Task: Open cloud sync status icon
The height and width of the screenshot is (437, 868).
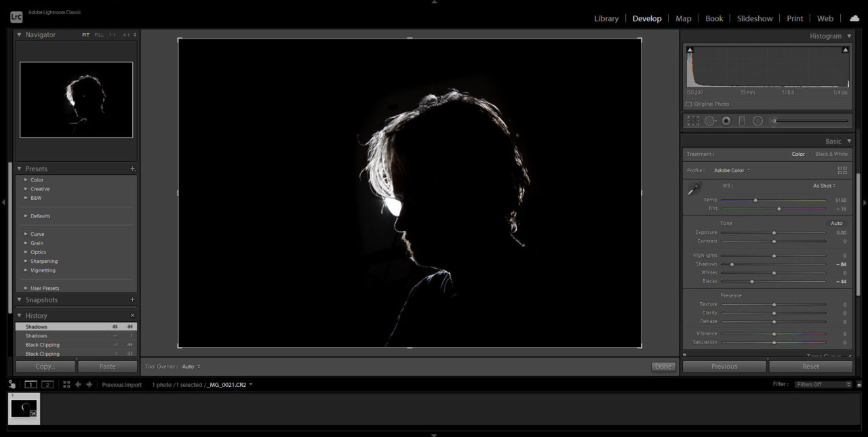Action: pos(854,18)
